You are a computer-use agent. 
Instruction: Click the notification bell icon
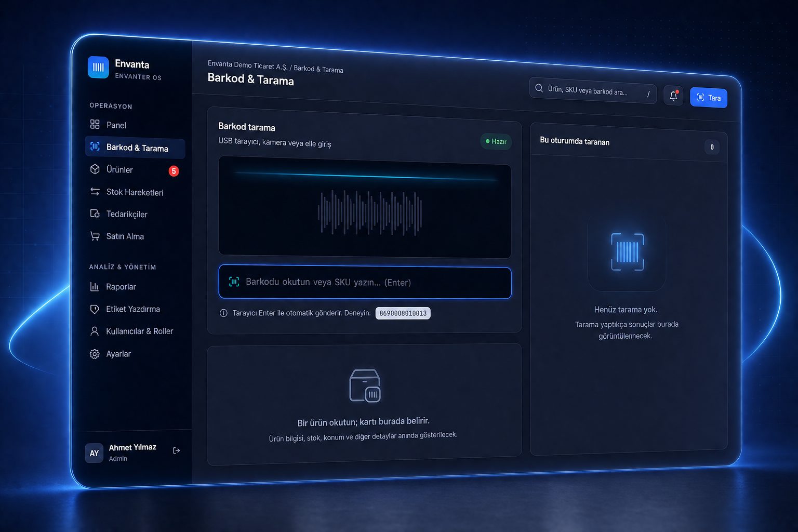(673, 96)
